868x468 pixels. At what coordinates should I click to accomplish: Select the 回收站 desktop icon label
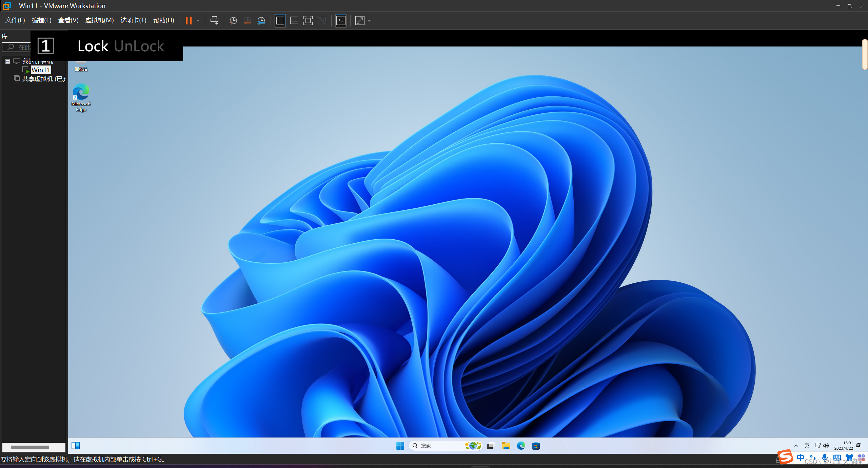pyautogui.click(x=81, y=69)
